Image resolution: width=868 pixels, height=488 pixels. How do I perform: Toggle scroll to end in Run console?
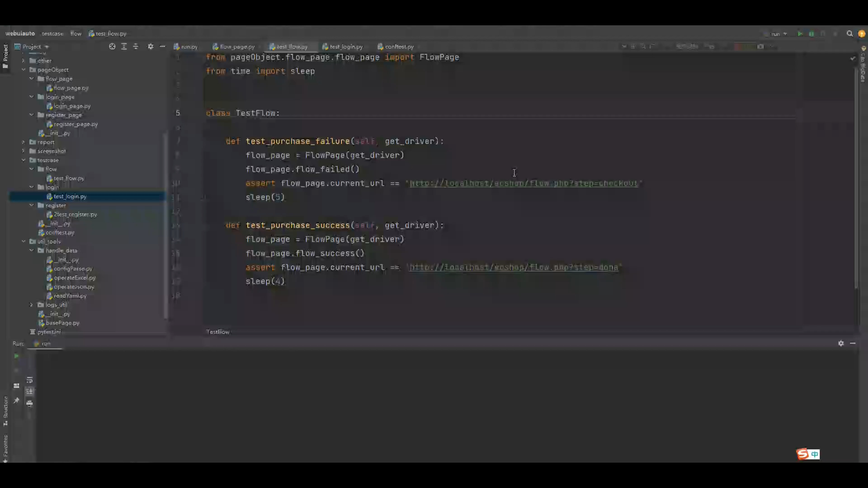[29, 391]
